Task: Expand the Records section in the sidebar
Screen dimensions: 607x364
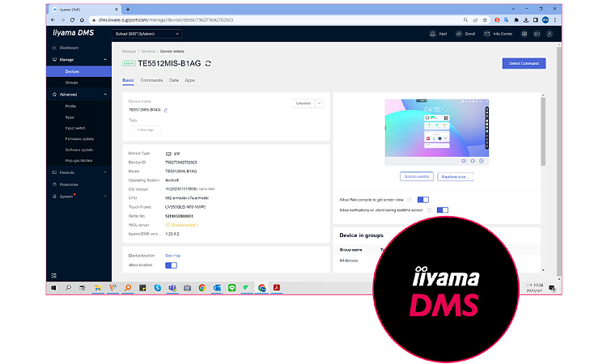Action: click(x=105, y=172)
